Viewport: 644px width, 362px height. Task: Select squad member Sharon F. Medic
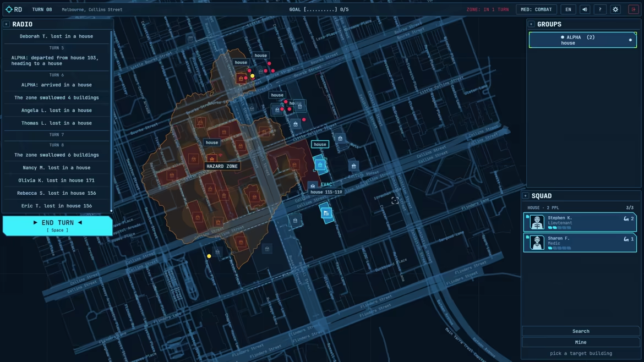pyautogui.click(x=580, y=242)
